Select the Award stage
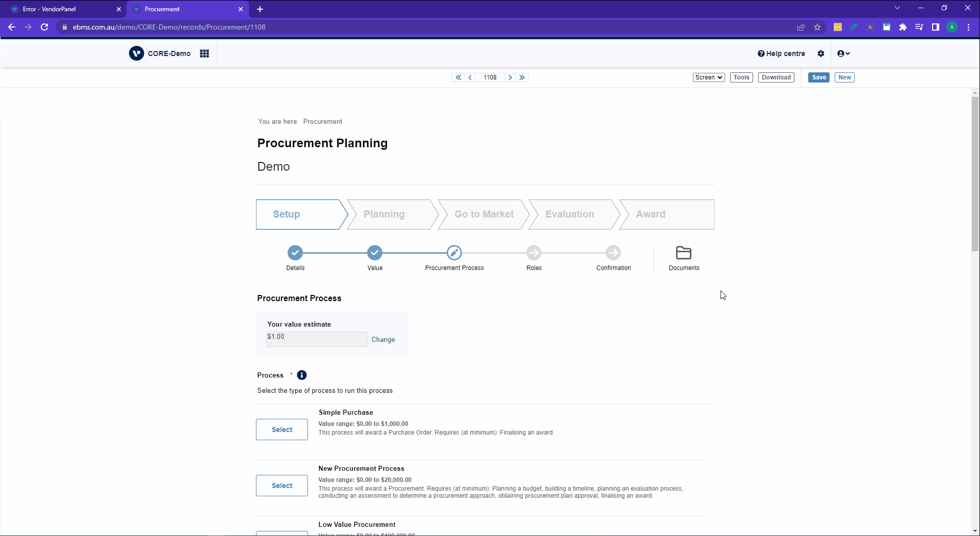980x536 pixels. 666,215
